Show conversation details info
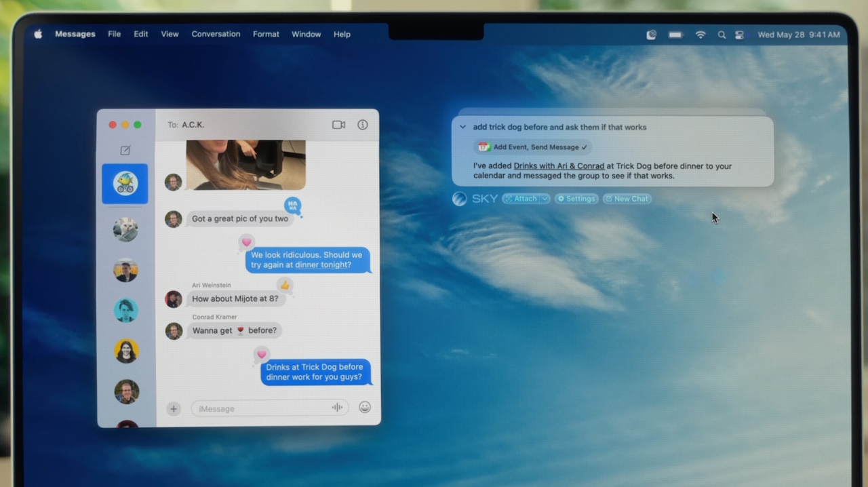 point(363,125)
